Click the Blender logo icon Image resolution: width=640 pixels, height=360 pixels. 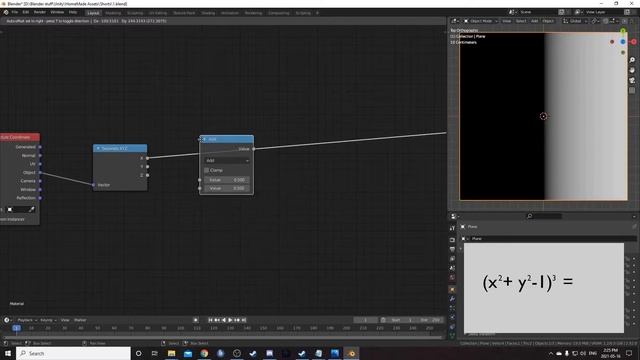pos(6,12)
